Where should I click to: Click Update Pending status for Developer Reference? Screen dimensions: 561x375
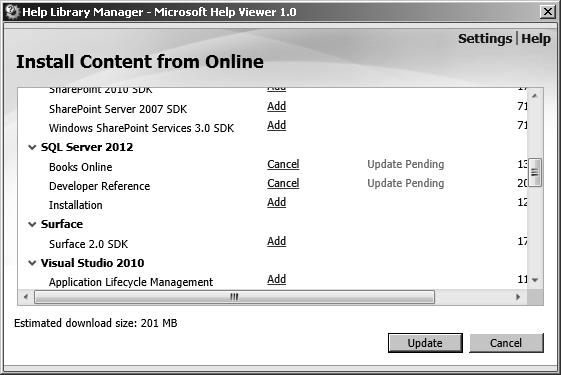point(406,183)
